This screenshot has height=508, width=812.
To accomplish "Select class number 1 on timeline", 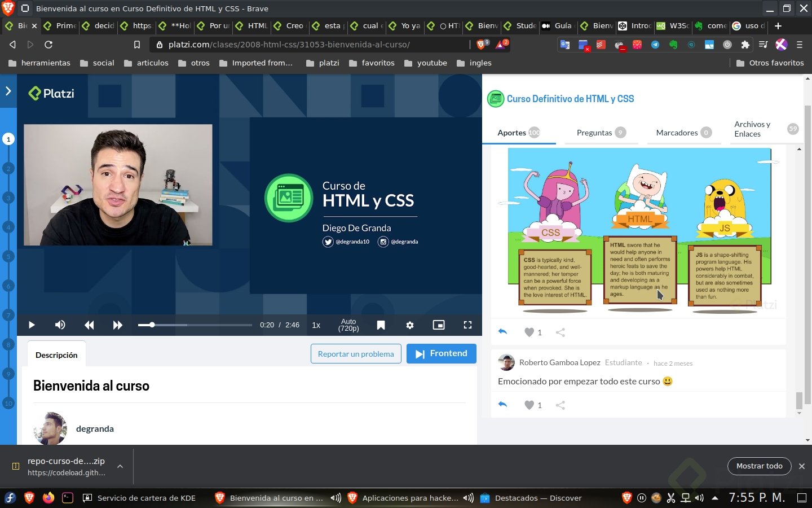I will 8,139.
